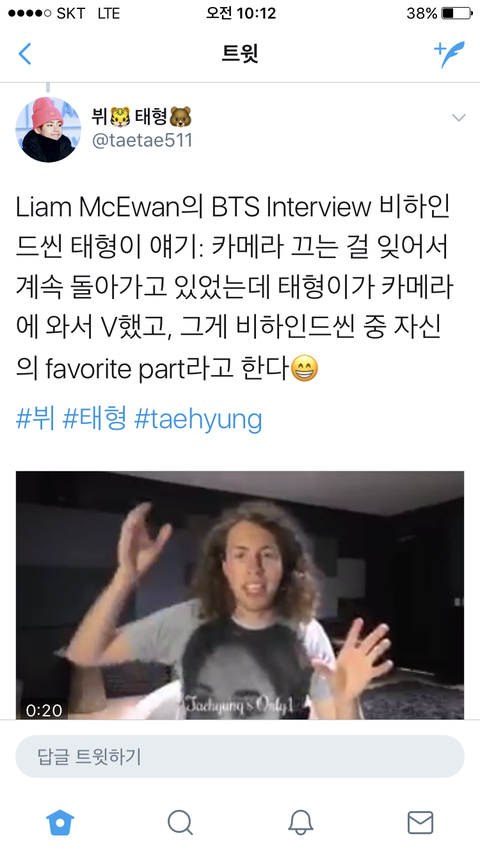Open the #taehyung hashtag link
Viewport: 480px width, 854px height.
pyautogui.click(x=198, y=420)
